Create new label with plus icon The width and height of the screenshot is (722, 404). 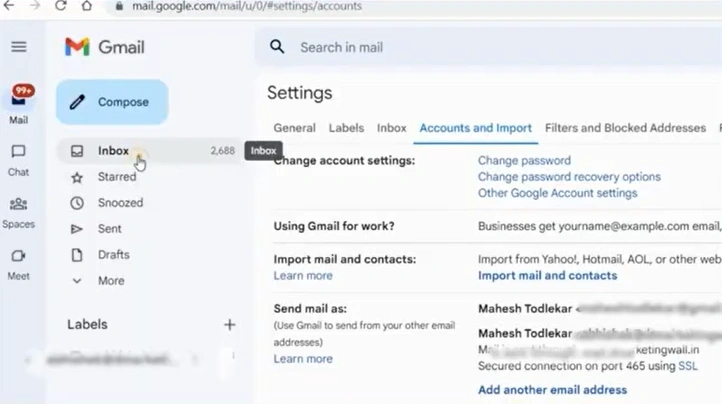pos(229,324)
